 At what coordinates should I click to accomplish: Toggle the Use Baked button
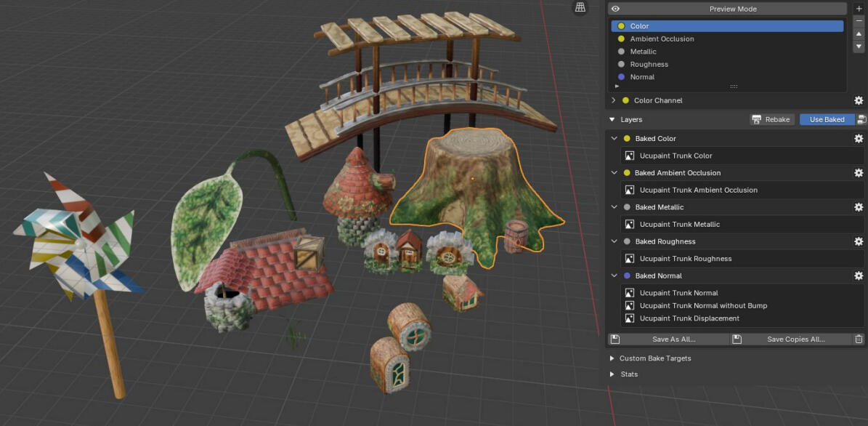pos(827,120)
